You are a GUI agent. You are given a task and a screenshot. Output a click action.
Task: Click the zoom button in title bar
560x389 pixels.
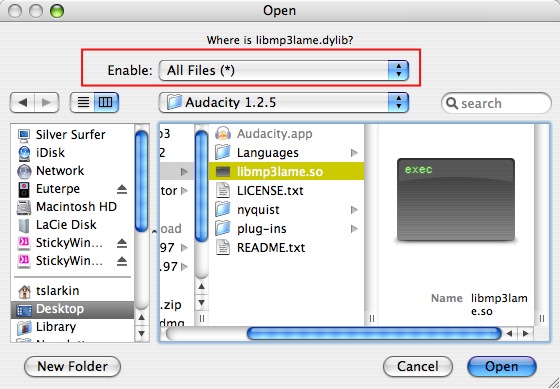(x=56, y=11)
